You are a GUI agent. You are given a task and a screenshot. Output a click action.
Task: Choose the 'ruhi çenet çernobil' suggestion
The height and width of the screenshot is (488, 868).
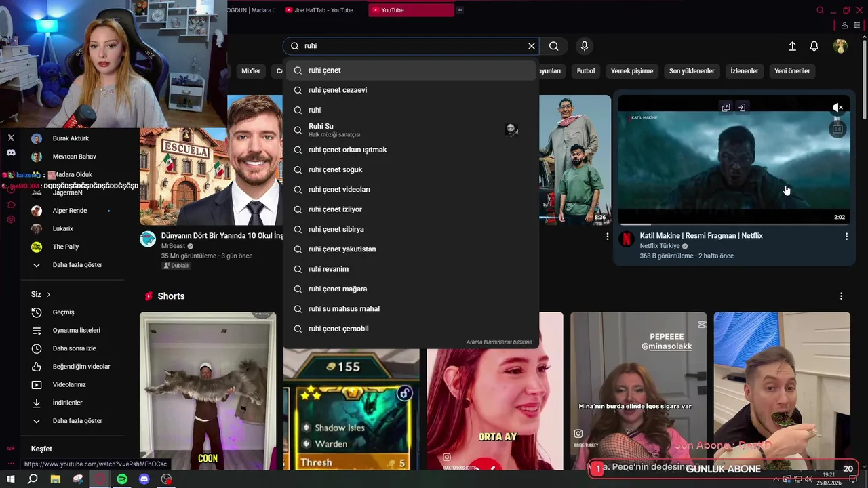click(411, 329)
